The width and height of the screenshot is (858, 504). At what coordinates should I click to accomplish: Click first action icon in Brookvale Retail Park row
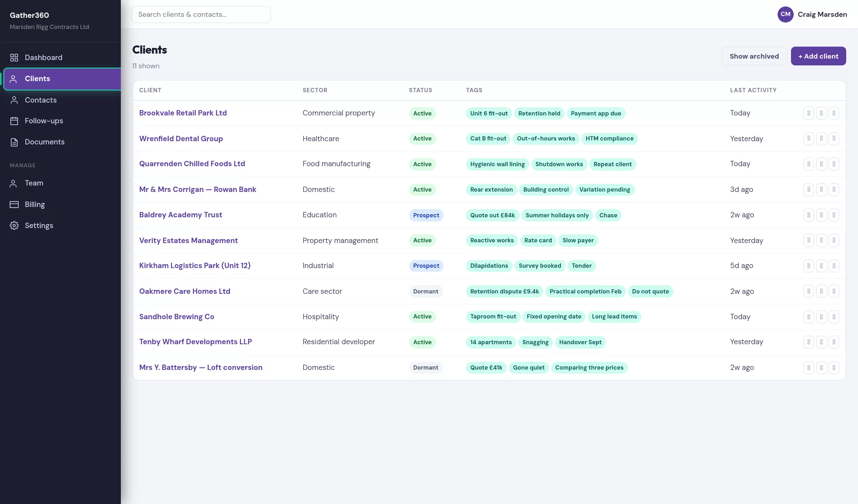[809, 113]
